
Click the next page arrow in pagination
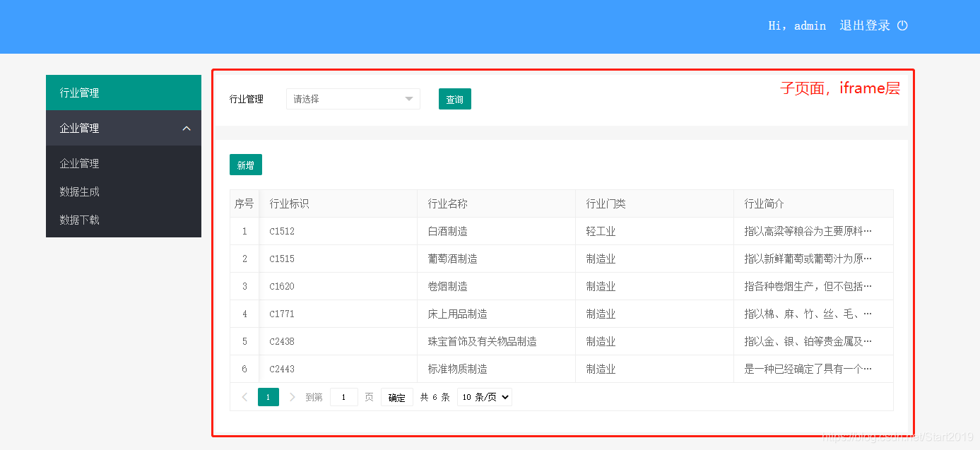292,396
